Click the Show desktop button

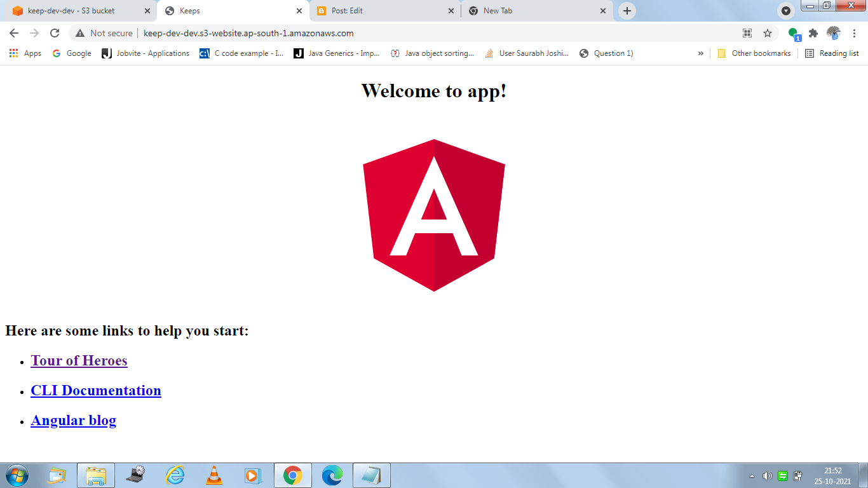863,475
